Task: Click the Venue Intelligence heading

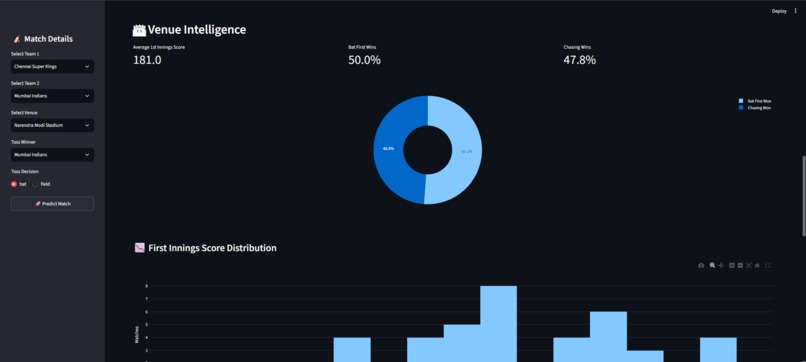Action: coord(197,30)
